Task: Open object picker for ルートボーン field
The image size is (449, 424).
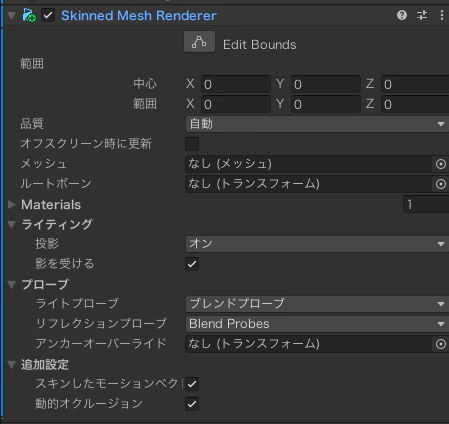Action: pos(441,184)
